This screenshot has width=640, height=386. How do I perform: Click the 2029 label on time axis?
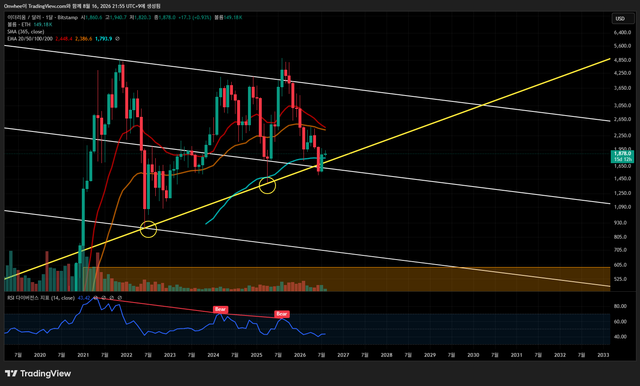click(x=430, y=355)
